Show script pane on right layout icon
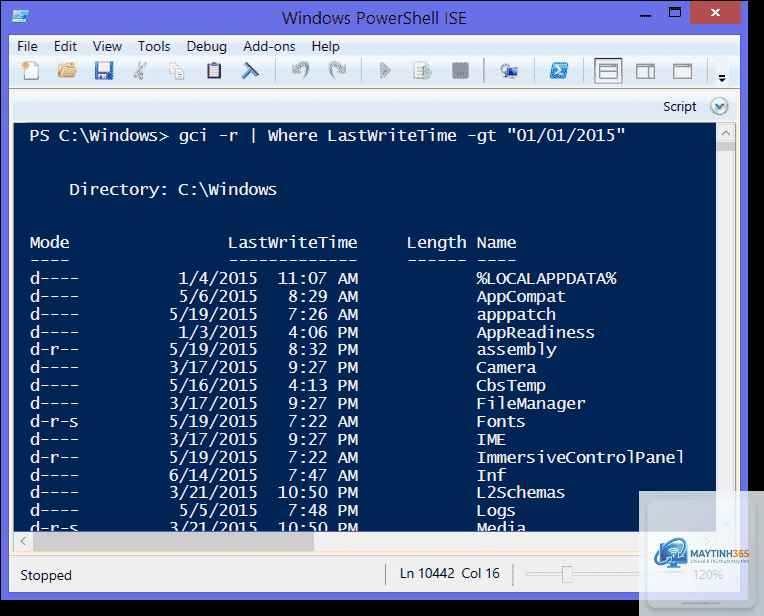Screen dimensions: 764x616 (x=645, y=72)
